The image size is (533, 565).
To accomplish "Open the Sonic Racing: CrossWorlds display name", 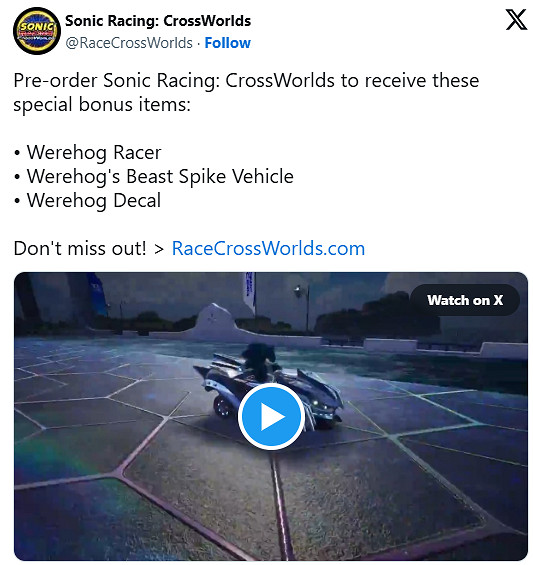I will (158, 21).
